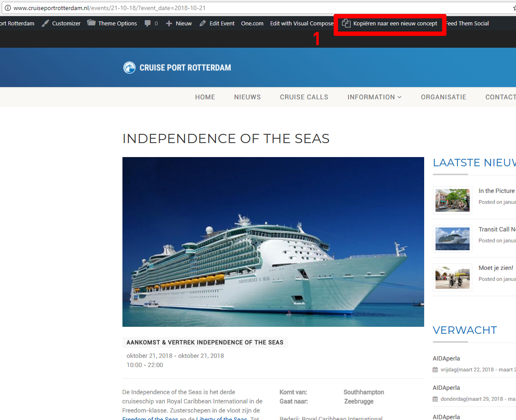The image size is (516, 420).
Task: Open Feed Them Social menu
Action: [467, 23]
